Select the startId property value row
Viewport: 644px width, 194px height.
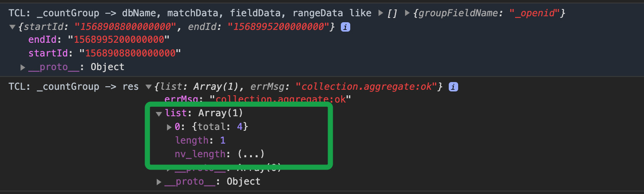(105, 54)
